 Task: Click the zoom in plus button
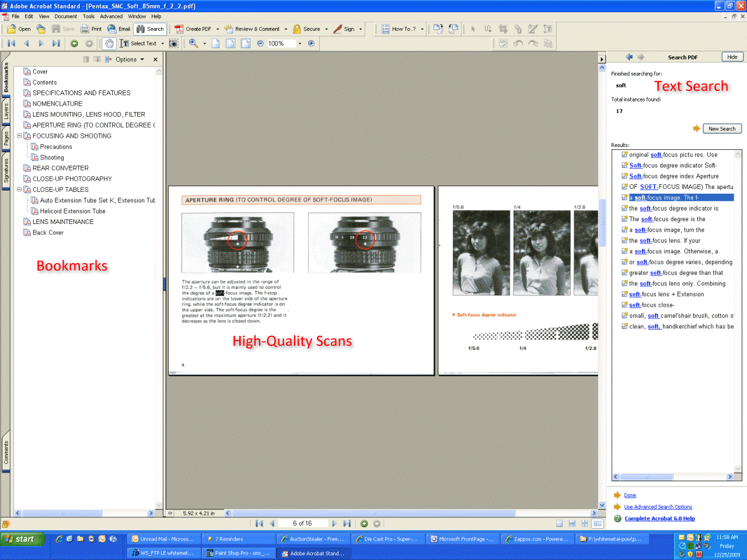(311, 43)
